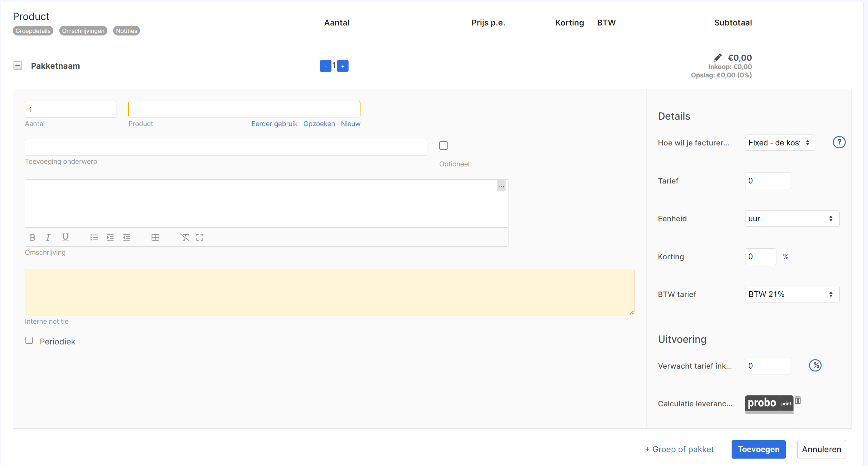Image resolution: width=868 pixels, height=466 pixels.
Task: Click the pencil edit icon beside €0,00
Action: (x=718, y=58)
